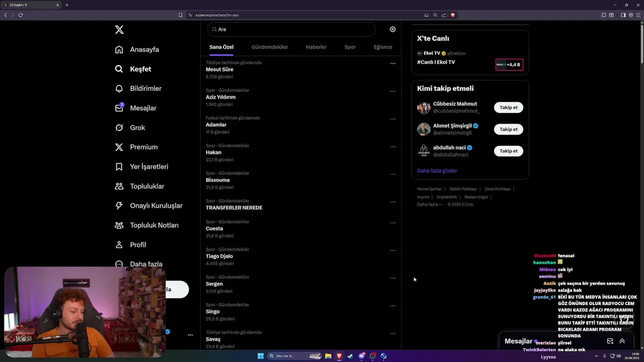Select the Keşfet browser tab
The width and height of the screenshot is (644, 362).
pyautogui.click(x=31, y=5)
